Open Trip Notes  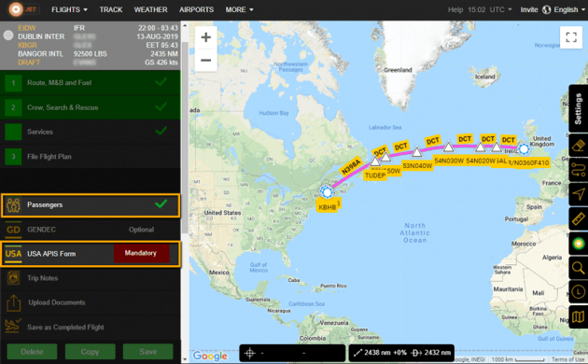click(x=91, y=278)
